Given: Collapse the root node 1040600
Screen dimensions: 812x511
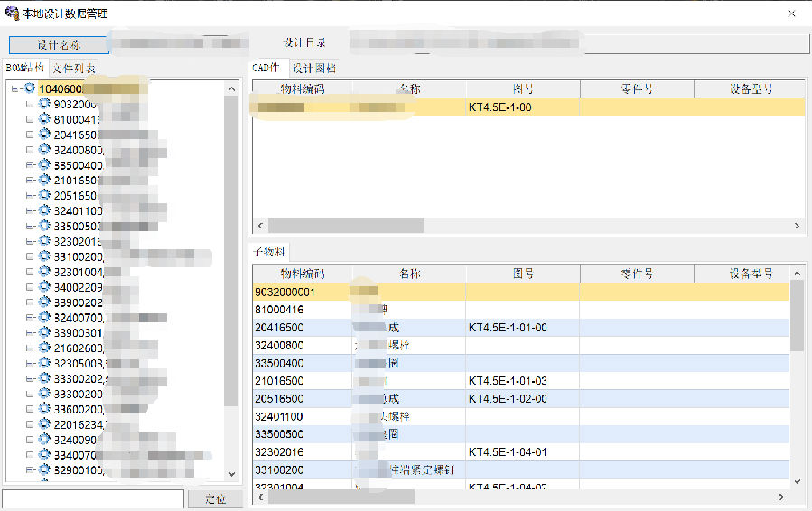Looking at the screenshot, I should tap(14, 89).
